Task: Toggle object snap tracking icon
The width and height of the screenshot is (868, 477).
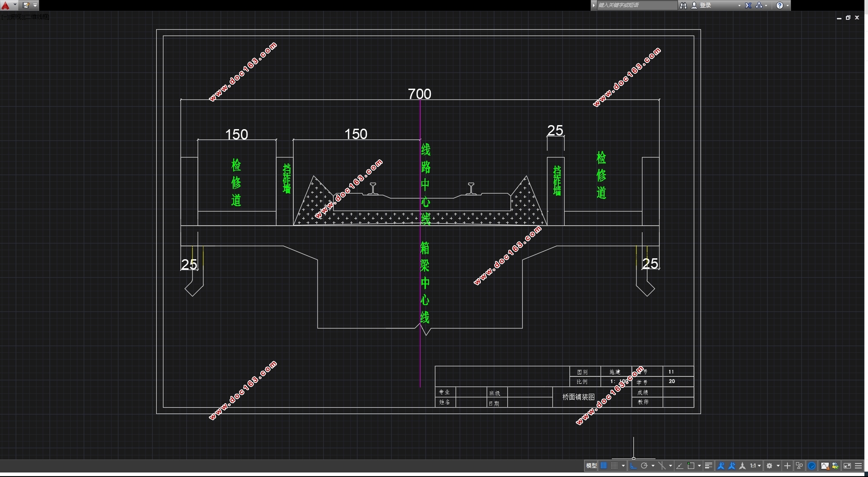Action: click(680, 466)
